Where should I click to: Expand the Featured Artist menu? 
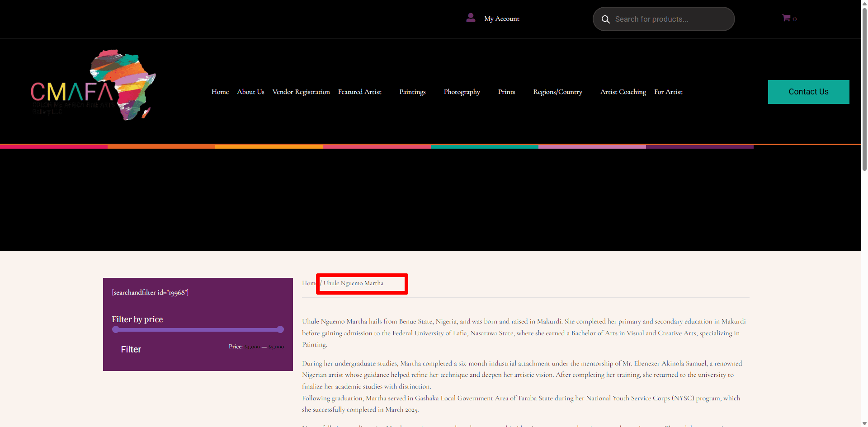pos(360,92)
